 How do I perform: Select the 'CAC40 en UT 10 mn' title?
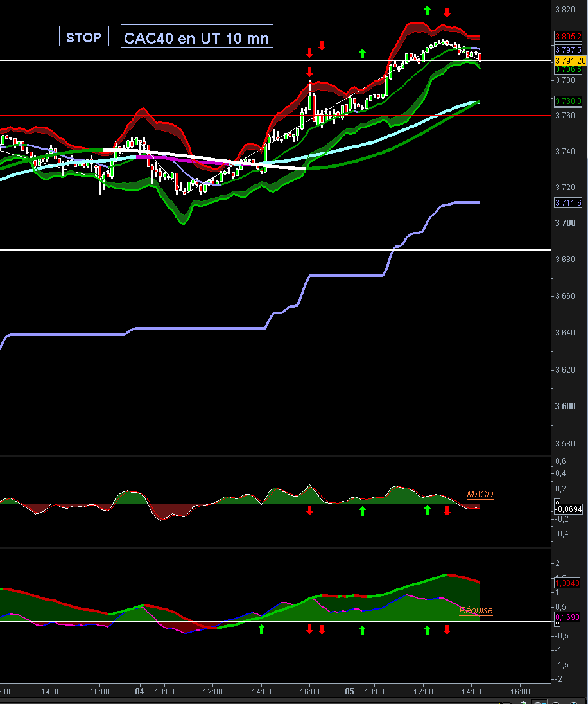(196, 37)
